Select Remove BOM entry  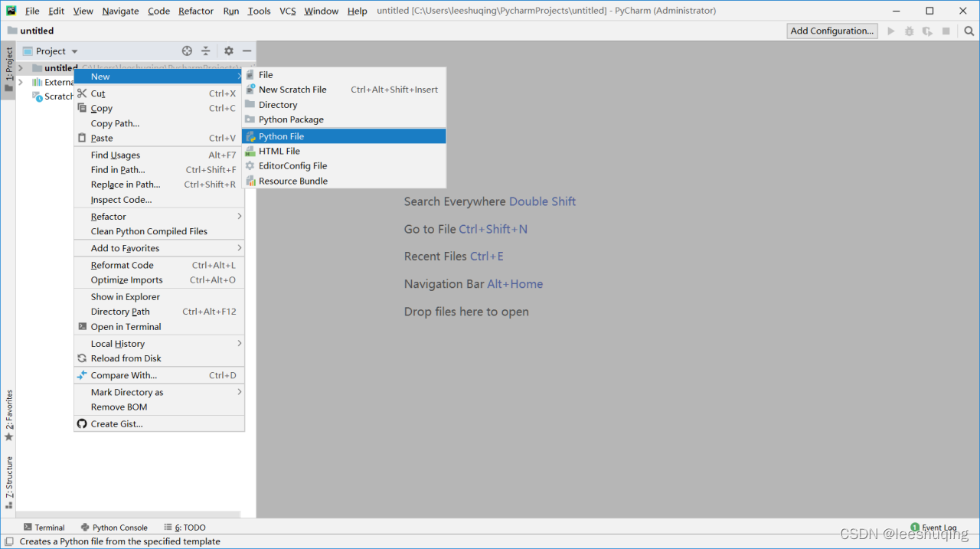(159, 407)
